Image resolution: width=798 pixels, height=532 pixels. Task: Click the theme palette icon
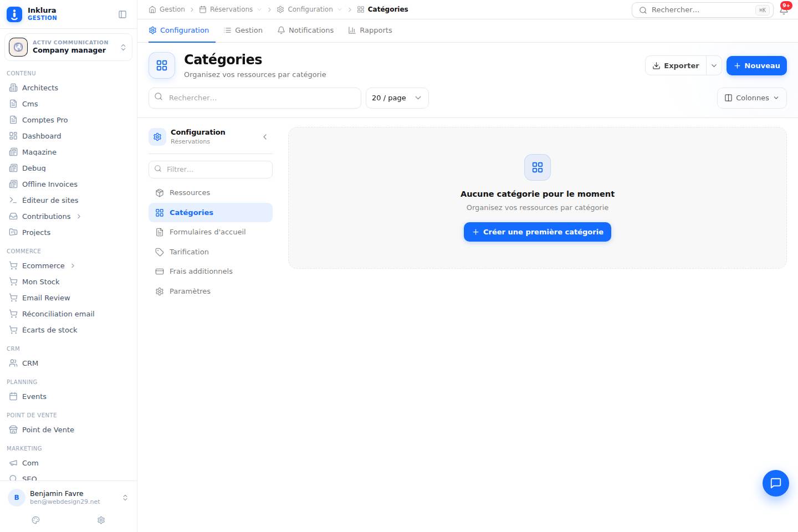[36, 520]
